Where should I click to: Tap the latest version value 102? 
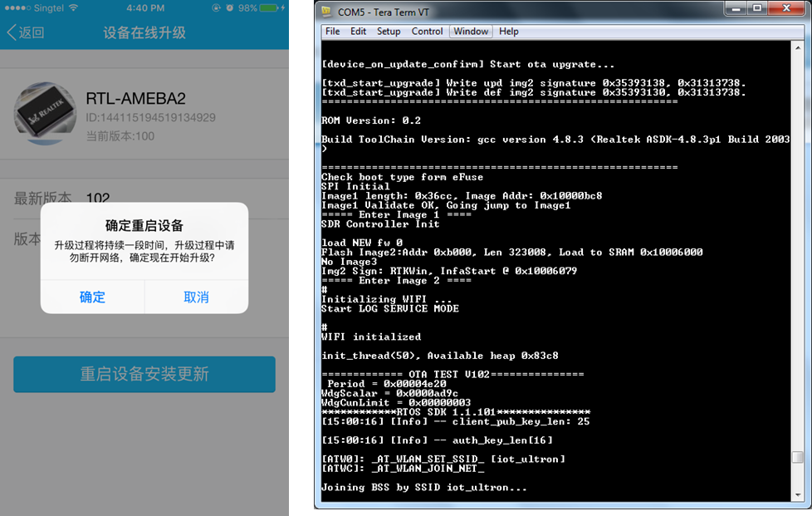(x=98, y=198)
